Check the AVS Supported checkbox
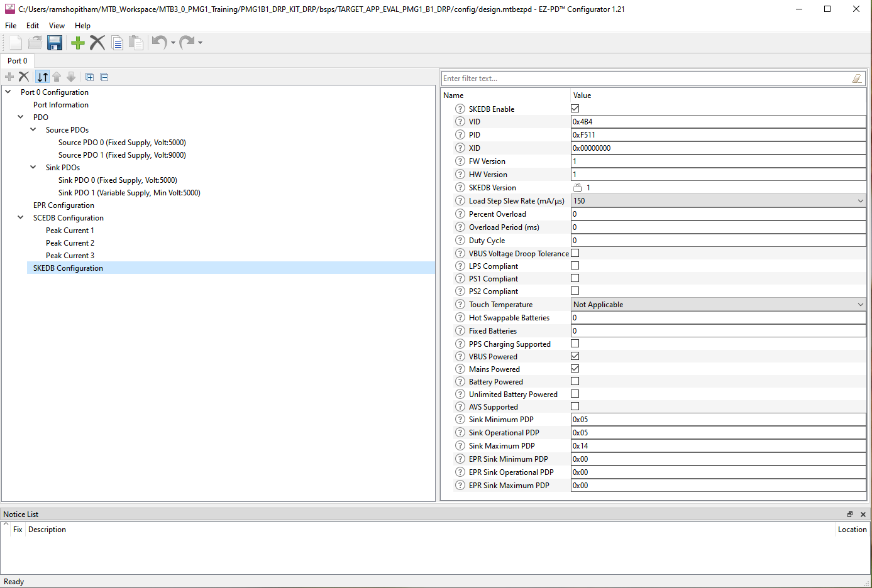 click(x=575, y=406)
